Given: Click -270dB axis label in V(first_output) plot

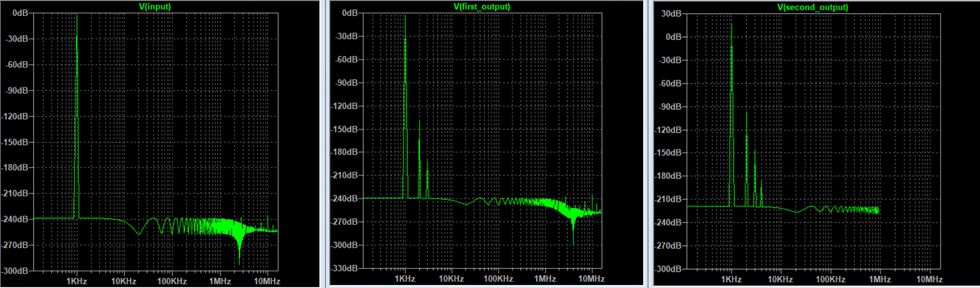Looking at the screenshot, I should [x=344, y=222].
